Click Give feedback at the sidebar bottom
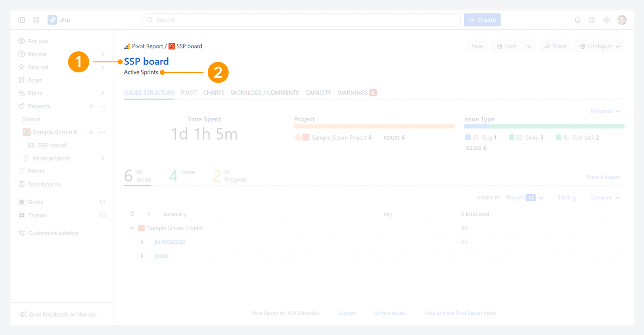Image resolution: width=644 pixels, height=335 pixels. [x=61, y=314]
